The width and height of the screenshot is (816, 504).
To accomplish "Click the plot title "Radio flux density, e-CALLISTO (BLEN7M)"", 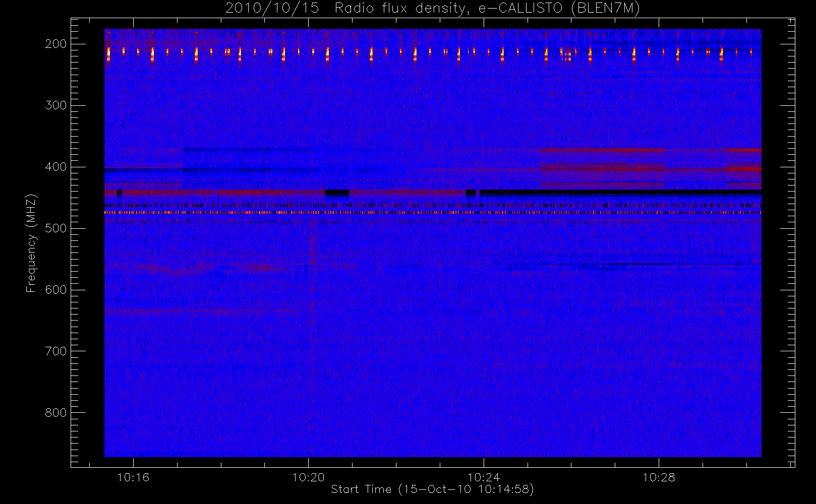I will 487,9.
